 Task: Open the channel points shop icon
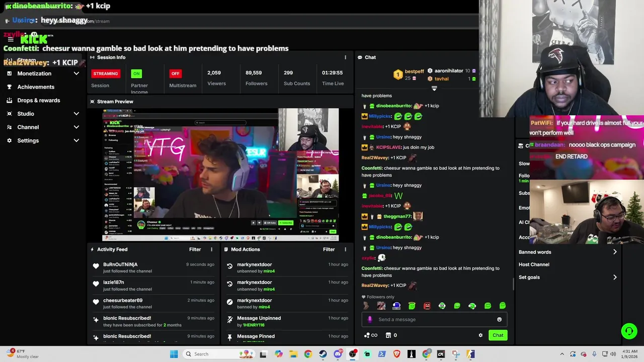point(388,335)
